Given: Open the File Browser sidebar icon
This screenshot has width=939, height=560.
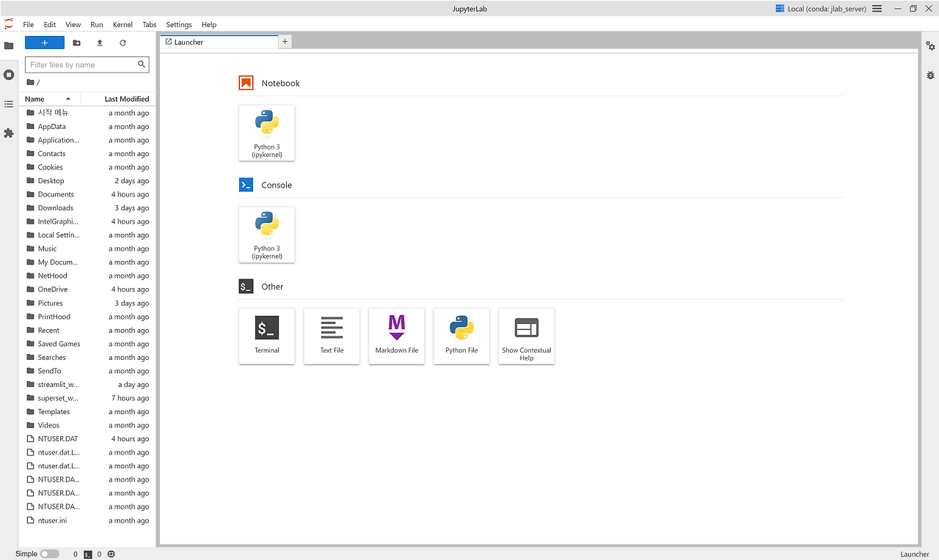Looking at the screenshot, I should 9,45.
